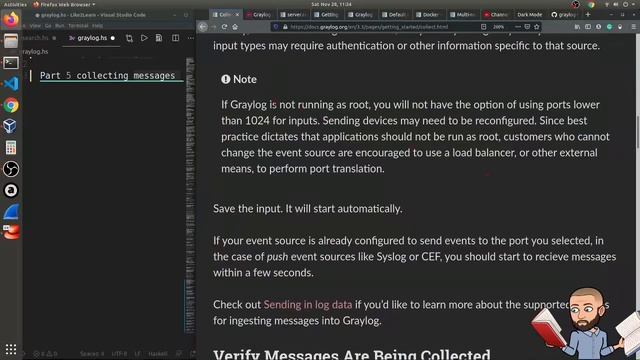Open the Firefox hamburger menu

click(x=633, y=27)
